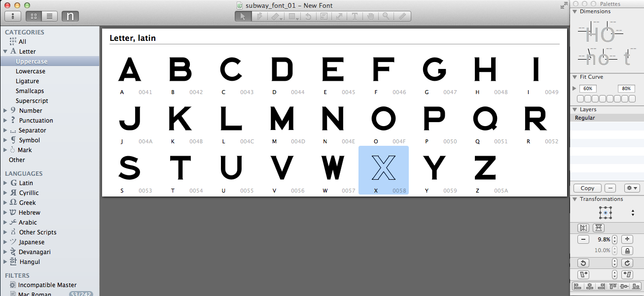Expand the Greek languages section

click(5, 202)
